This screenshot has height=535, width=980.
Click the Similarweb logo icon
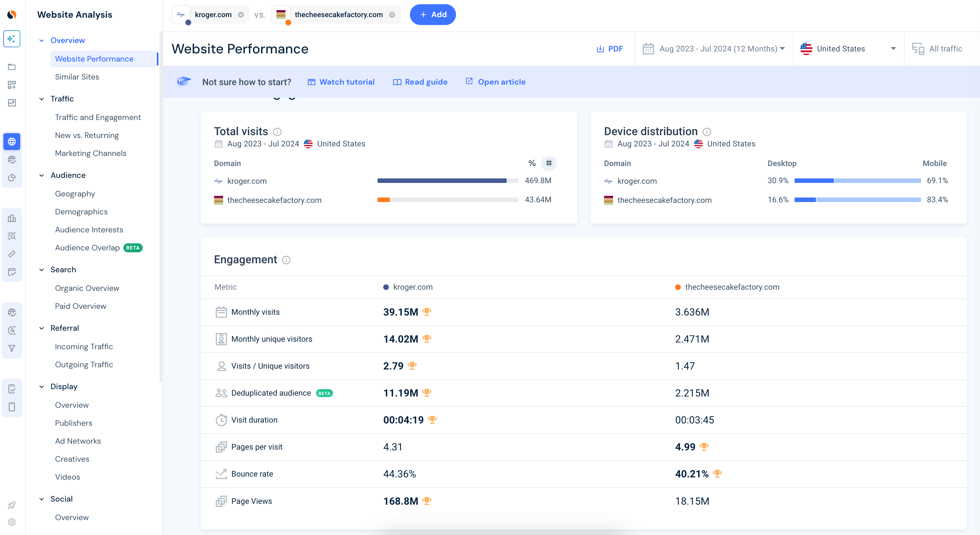(12, 14)
